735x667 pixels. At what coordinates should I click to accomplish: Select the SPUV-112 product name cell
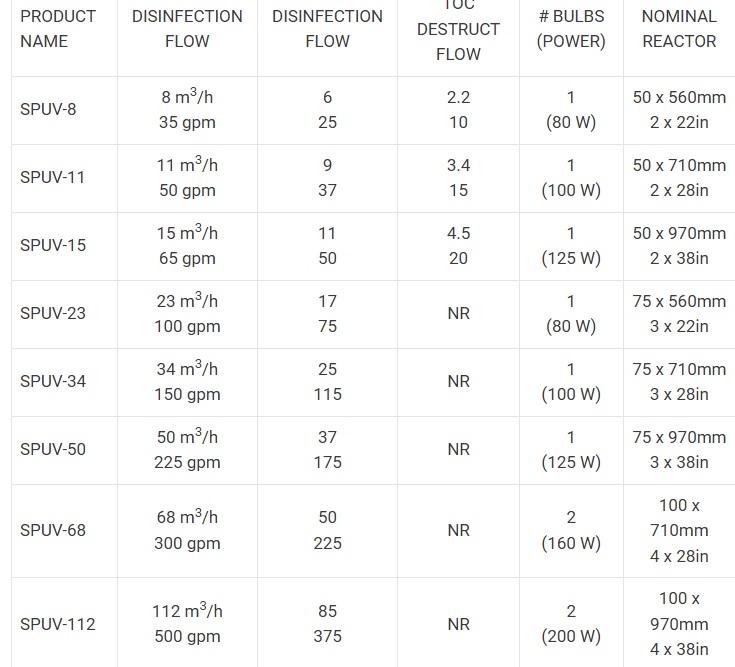click(x=58, y=624)
